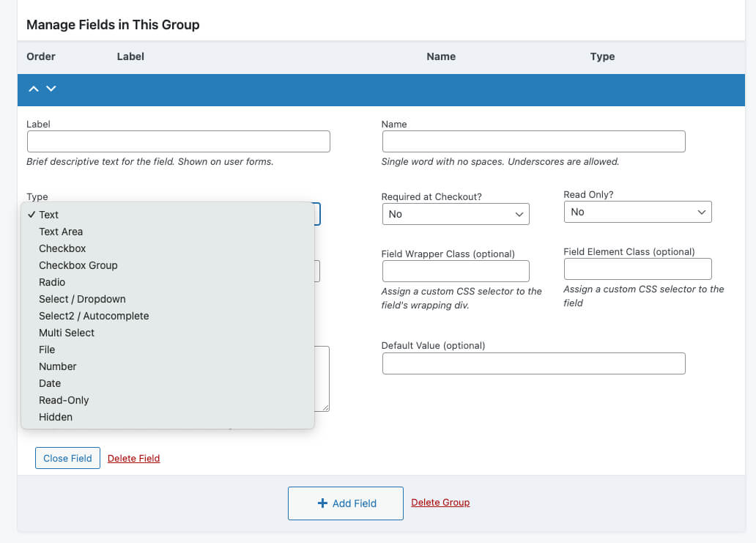Choose Text option in Type dropdown
This screenshot has height=543, width=756.
(168, 215)
